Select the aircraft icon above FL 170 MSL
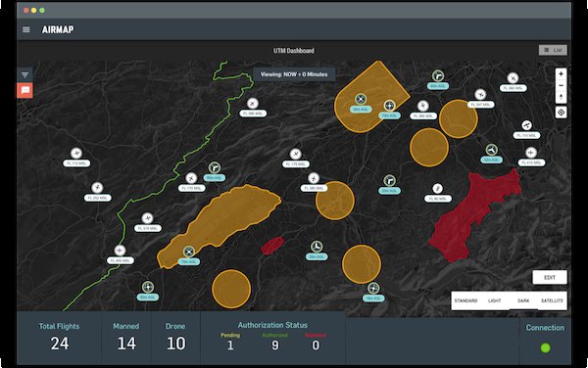588x368 pixels. click(191, 178)
